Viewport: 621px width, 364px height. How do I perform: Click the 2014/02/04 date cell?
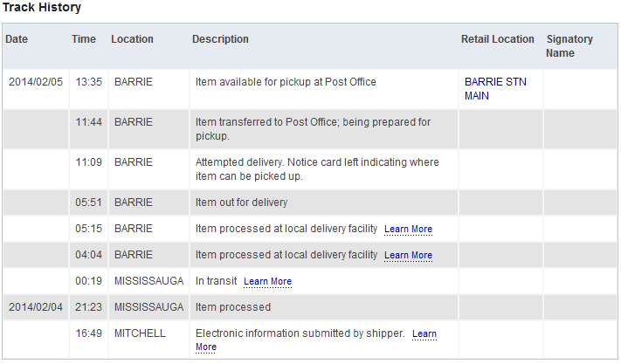pos(36,307)
